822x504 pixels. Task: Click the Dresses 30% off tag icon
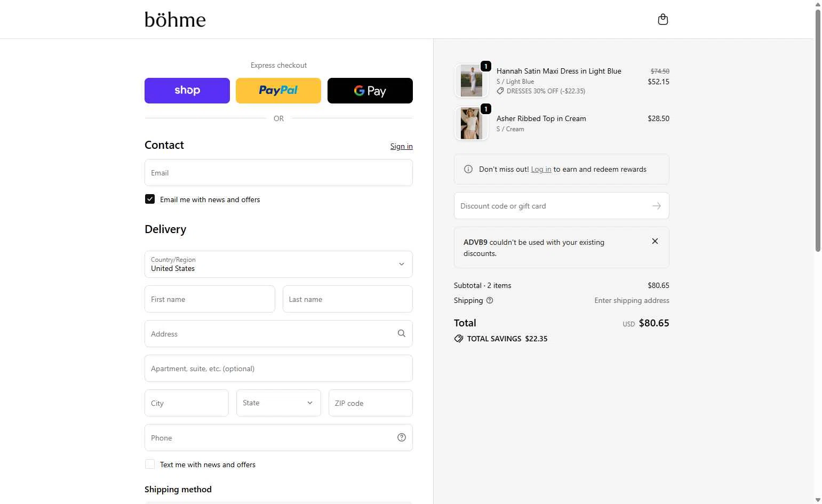(500, 91)
